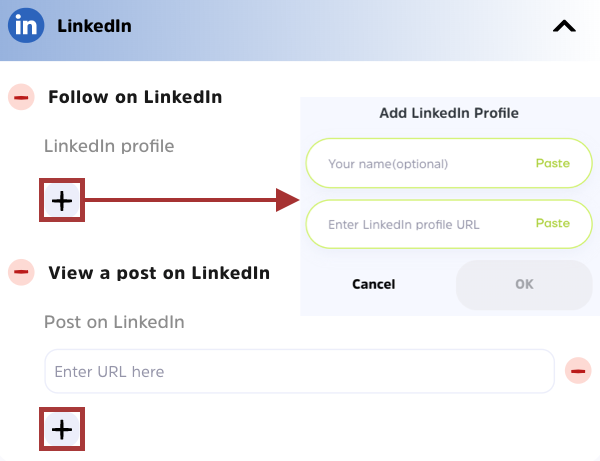Click the Add LinkedIn Profile dialog title
Image resolution: width=600 pixels, height=461 pixels.
[x=449, y=113]
